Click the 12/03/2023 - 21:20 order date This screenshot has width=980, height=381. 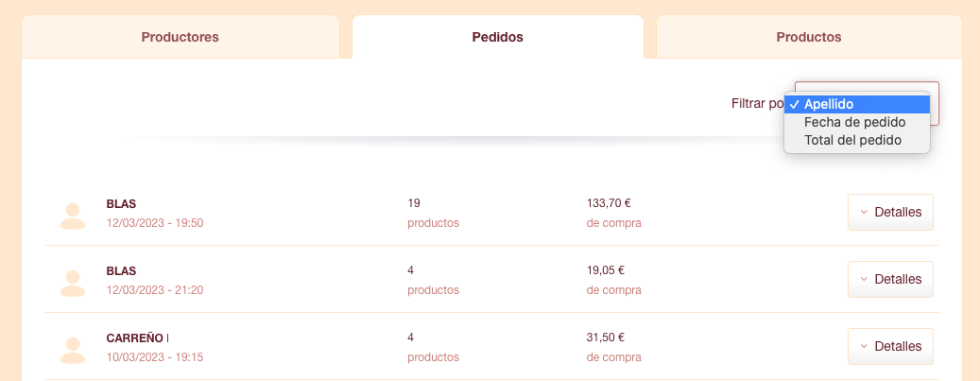pyautogui.click(x=155, y=290)
